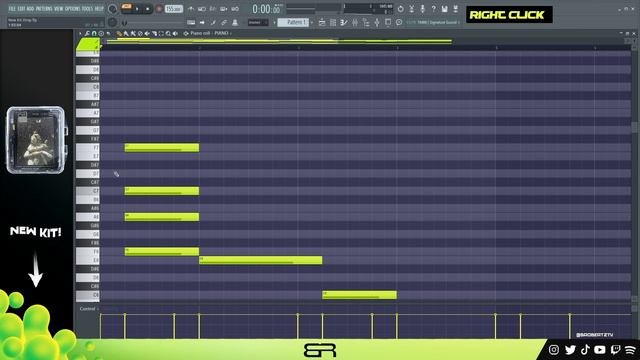
Task: Select the Select tool in piano roll
Action: pyautogui.click(x=161, y=33)
